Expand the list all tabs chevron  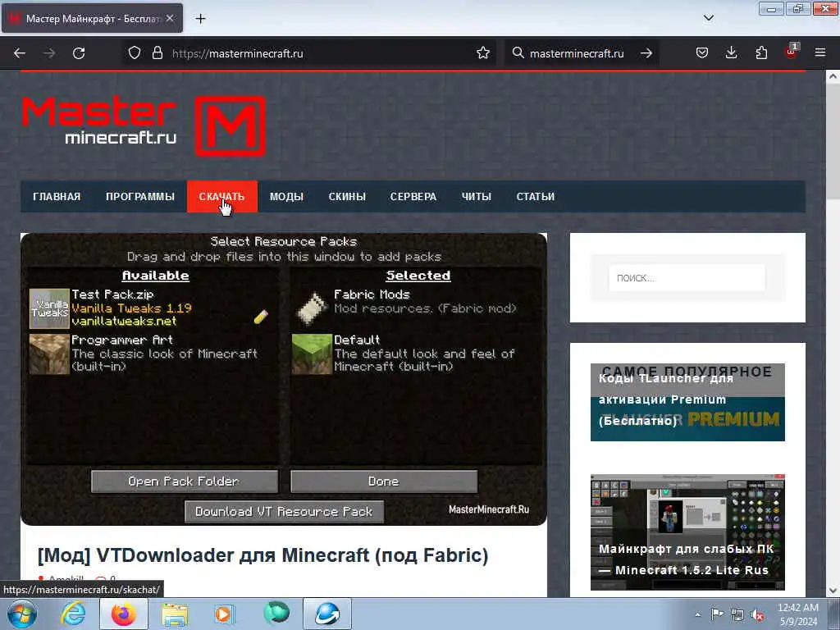click(708, 18)
